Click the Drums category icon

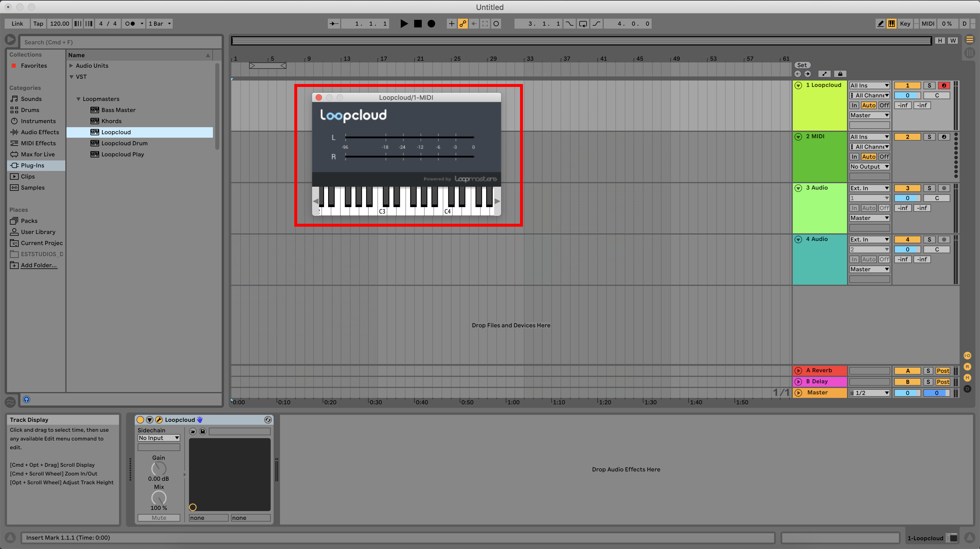pyautogui.click(x=14, y=110)
